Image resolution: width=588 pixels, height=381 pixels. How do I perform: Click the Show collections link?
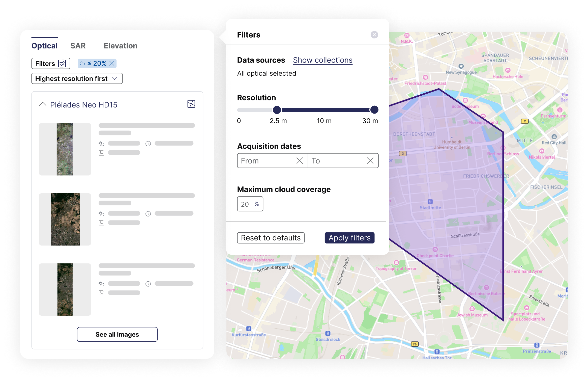click(322, 60)
